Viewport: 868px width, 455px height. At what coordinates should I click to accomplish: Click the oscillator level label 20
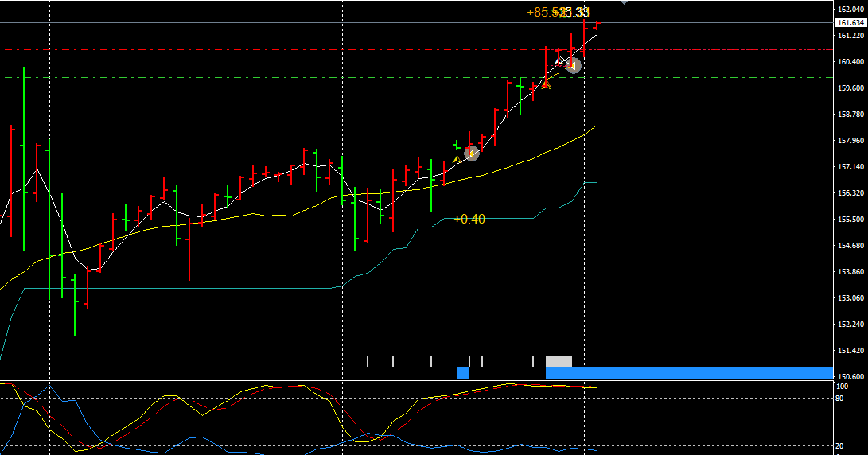[x=840, y=446]
